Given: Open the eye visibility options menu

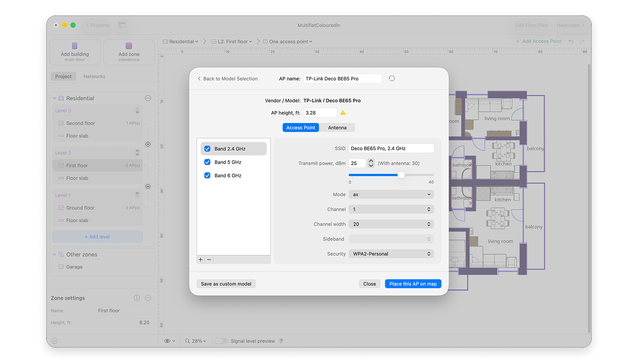Looking at the screenshot, I should coord(169,341).
